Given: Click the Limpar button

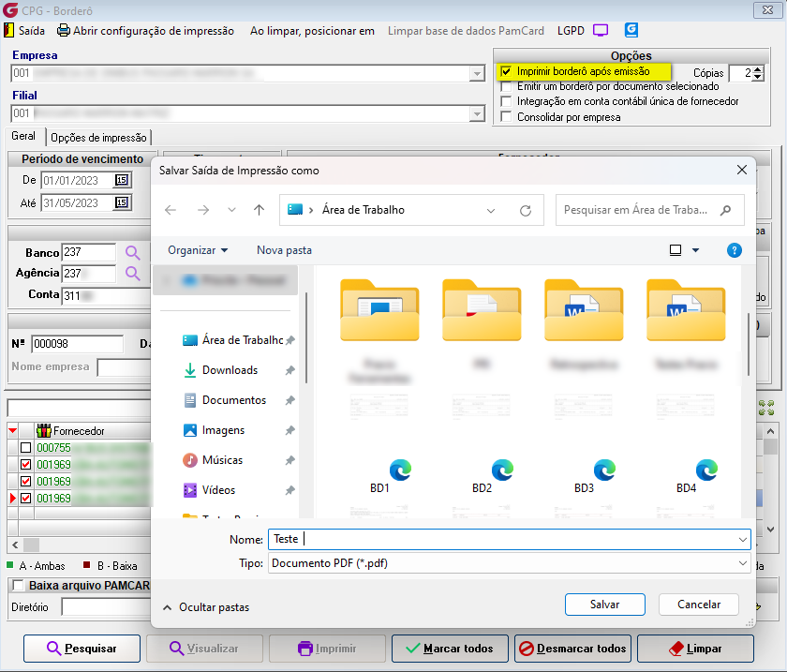Looking at the screenshot, I should click(695, 649).
